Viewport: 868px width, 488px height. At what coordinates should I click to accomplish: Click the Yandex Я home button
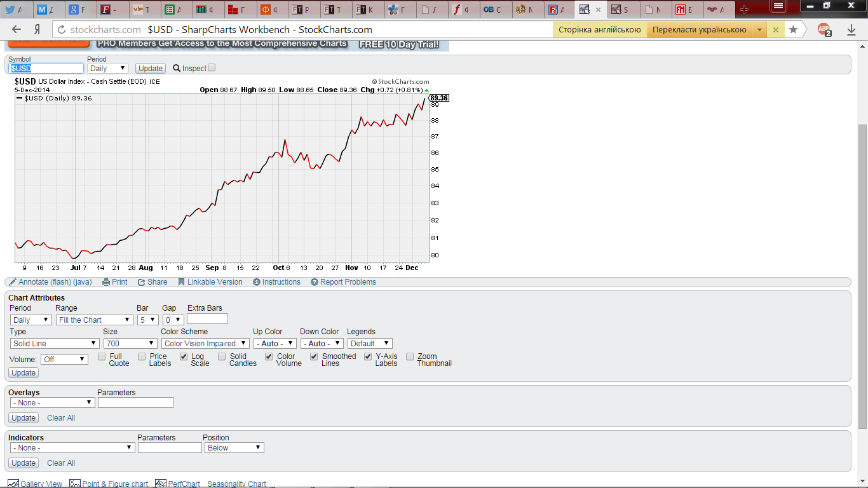click(37, 30)
